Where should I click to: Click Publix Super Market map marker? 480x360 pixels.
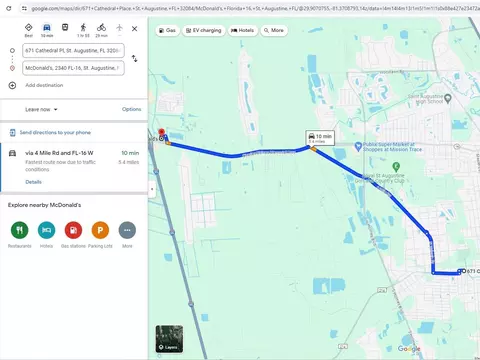tap(358, 146)
